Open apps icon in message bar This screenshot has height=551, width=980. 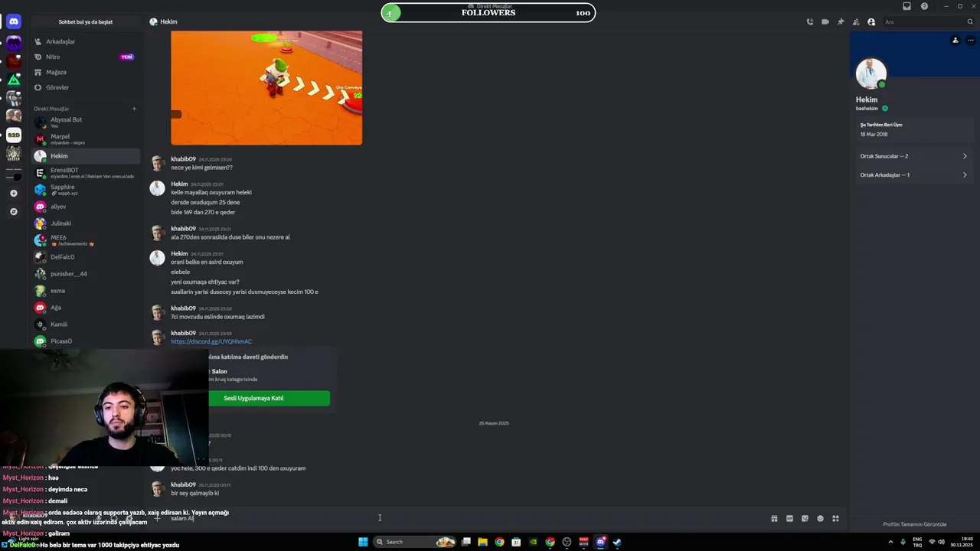[x=835, y=519]
